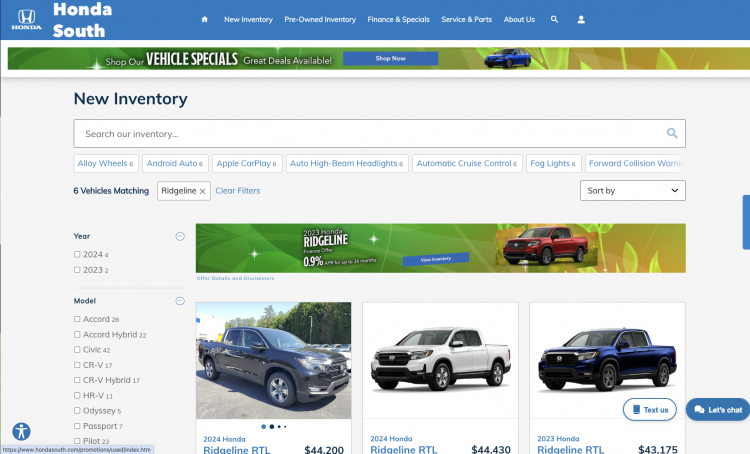Click View Inventory on Ridgeline banner

click(x=436, y=259)
